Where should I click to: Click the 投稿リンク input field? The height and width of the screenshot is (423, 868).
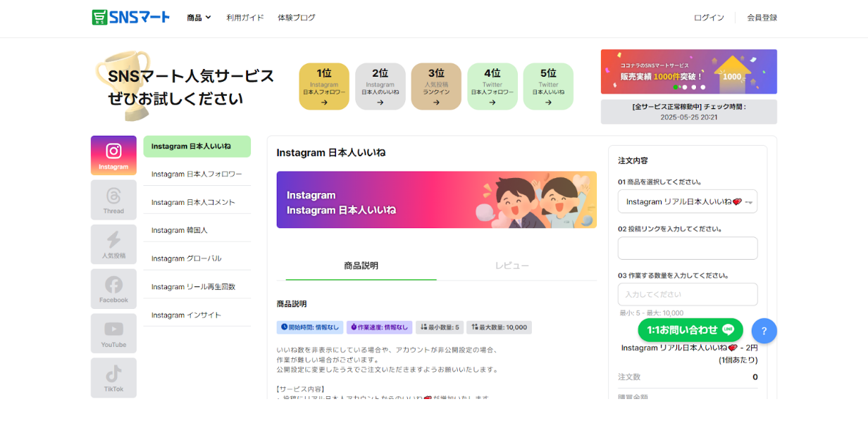(x=687, y=248)
